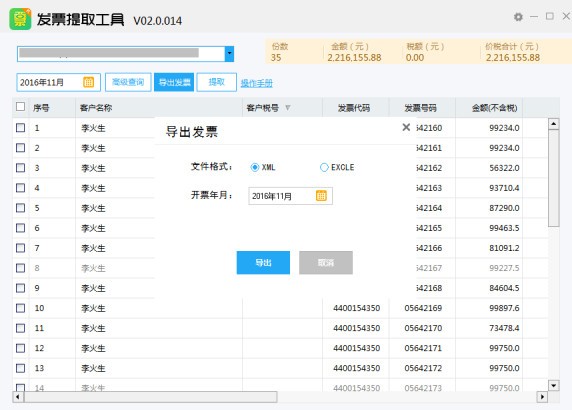Screen dimensions: 572x410
Task: Click the 导出 confirm button
Action: tap(263, 263)
